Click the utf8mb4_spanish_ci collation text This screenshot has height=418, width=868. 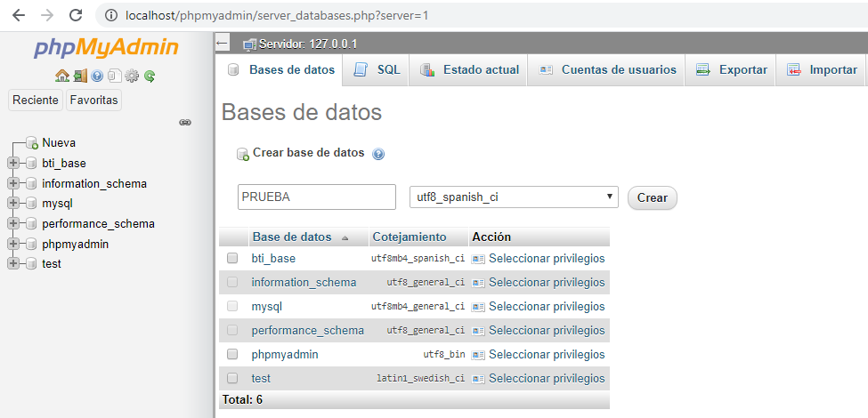(x=418, y=259)
